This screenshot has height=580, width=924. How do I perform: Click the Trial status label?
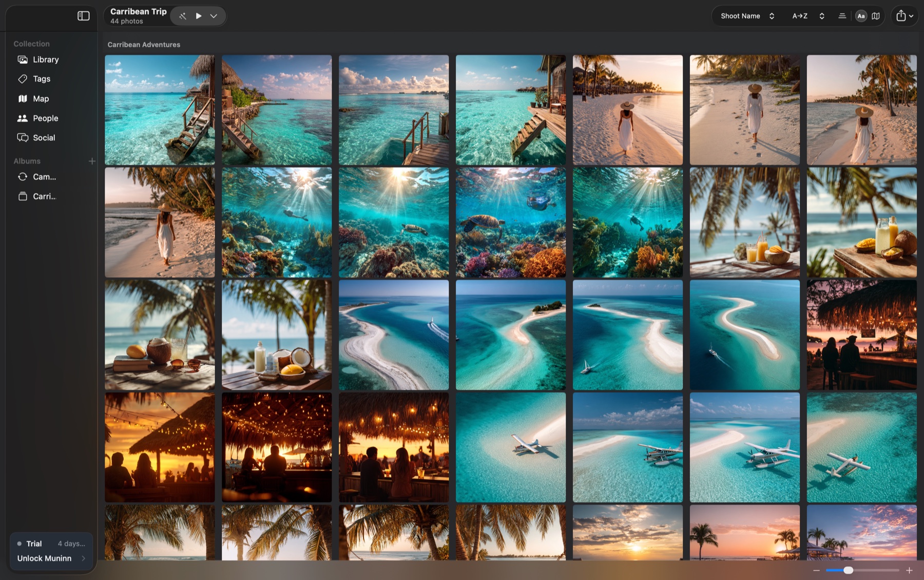(34, 544)
